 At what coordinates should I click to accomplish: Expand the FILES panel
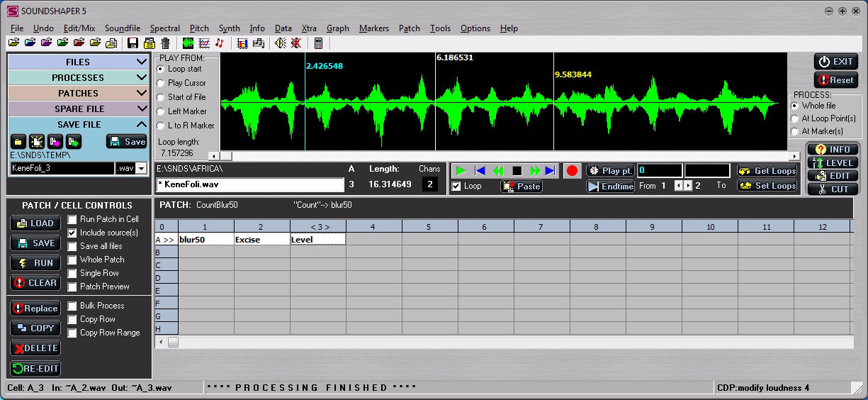tap(142, 62)
